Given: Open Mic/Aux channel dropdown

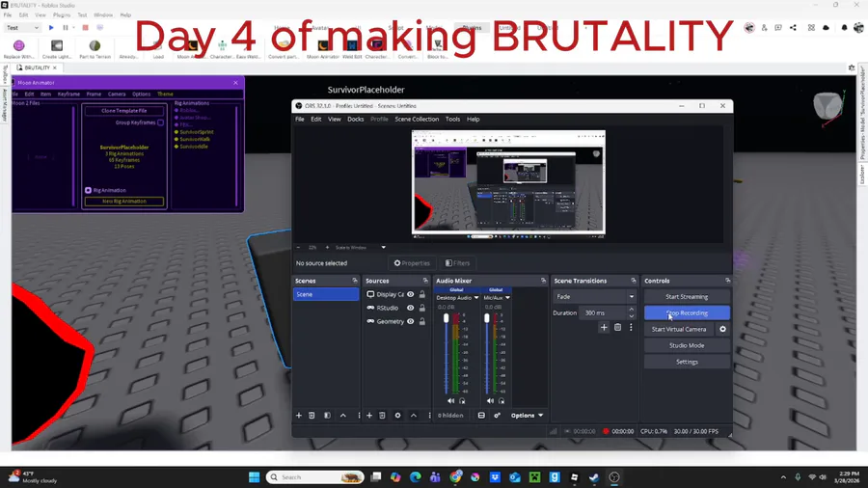Looking at the screenshot, I should point(507,298).
